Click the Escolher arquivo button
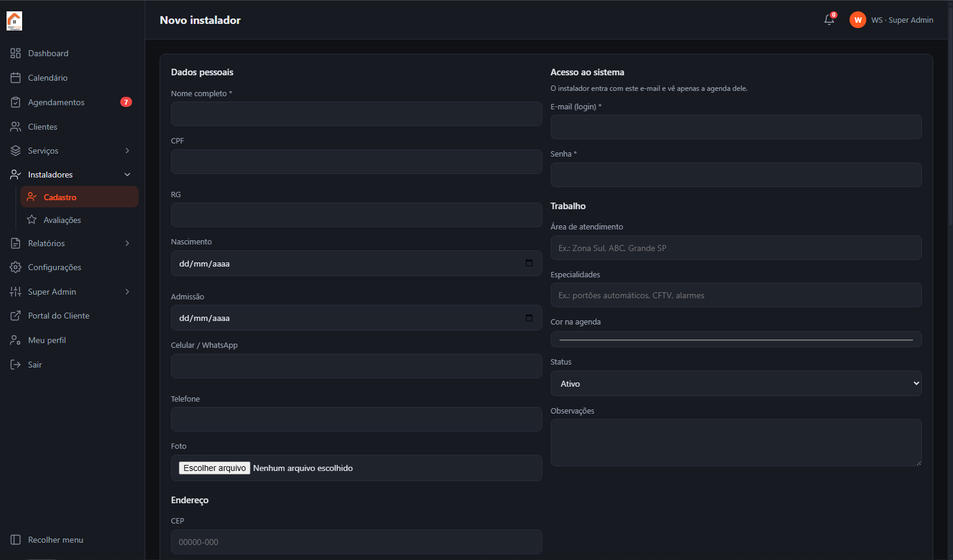 [x=215, y=468]
